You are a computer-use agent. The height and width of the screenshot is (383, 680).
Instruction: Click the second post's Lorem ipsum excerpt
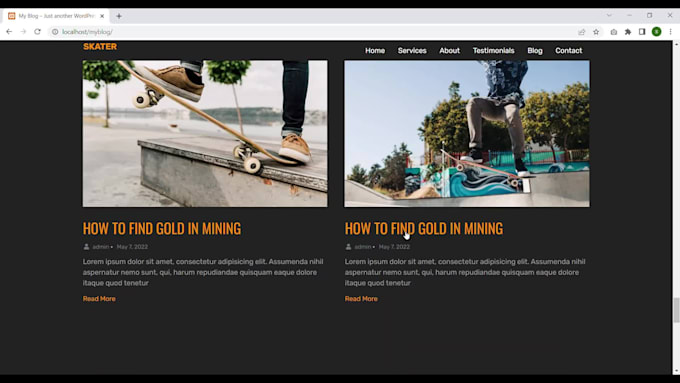click(465, 272)
